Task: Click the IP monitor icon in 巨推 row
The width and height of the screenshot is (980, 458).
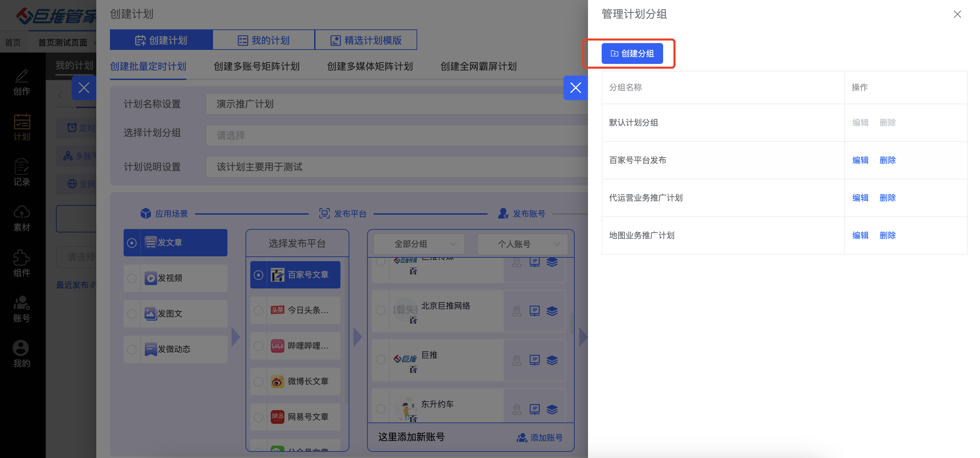Action: tap(534, 360)
